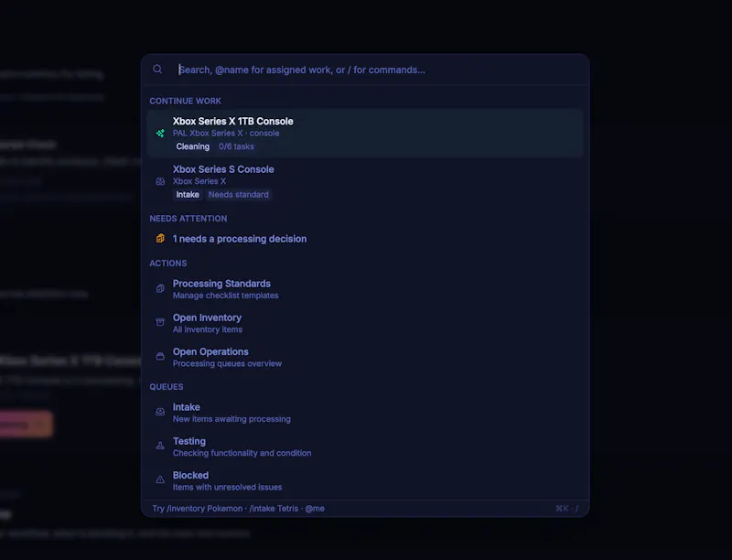Open the Blocked queue
This screenshot has height=560, width=732.
point(365,480)
